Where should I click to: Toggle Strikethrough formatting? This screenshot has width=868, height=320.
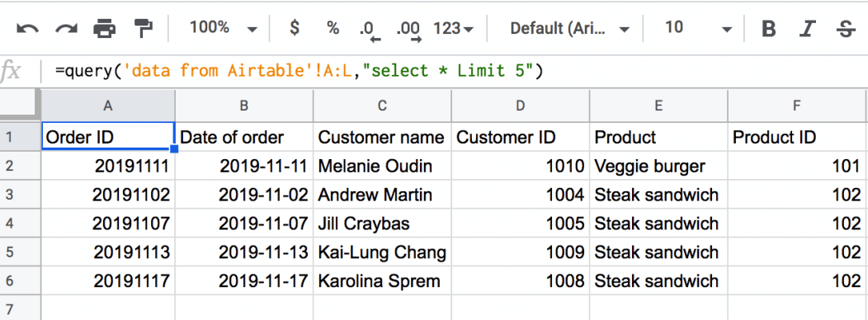[847, 28]
